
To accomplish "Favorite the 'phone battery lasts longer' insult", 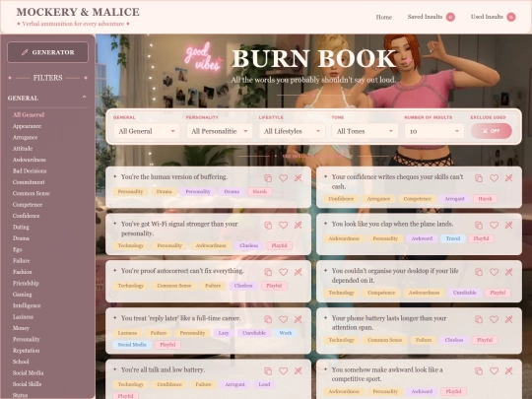I will tap(494, 319).
